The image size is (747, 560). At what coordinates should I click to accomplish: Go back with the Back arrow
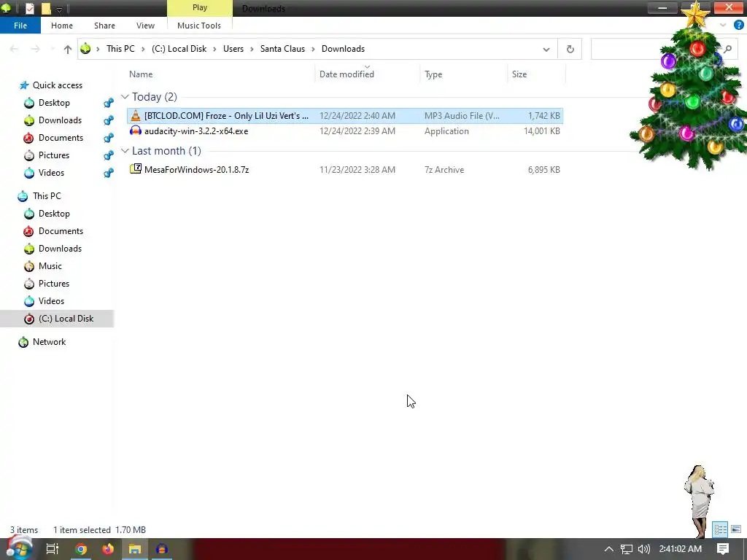pos(14,49)
